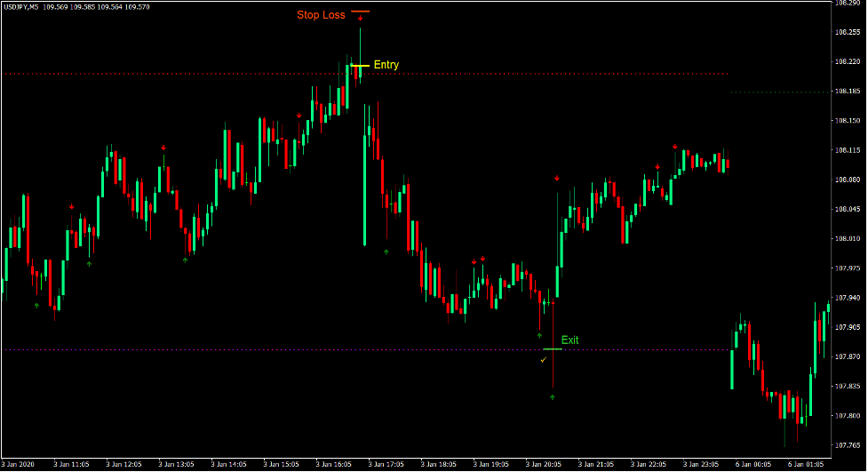
Task: Click the red Stop Loss line marker
Action: coord(360,12)
